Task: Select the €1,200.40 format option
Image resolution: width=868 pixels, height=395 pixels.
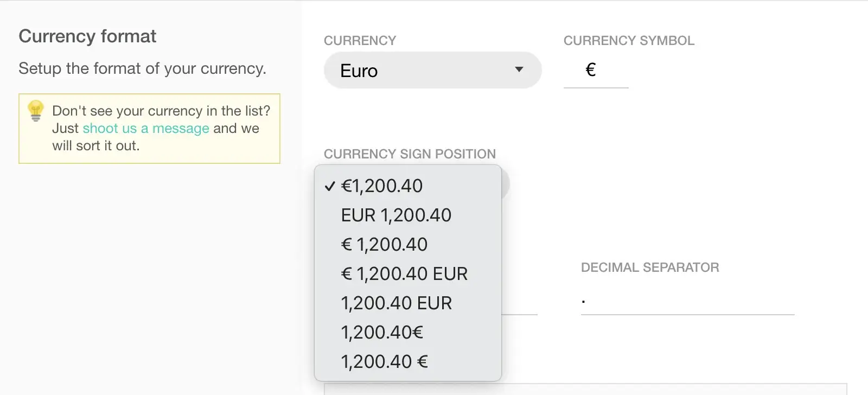Action: pos(408,186)
